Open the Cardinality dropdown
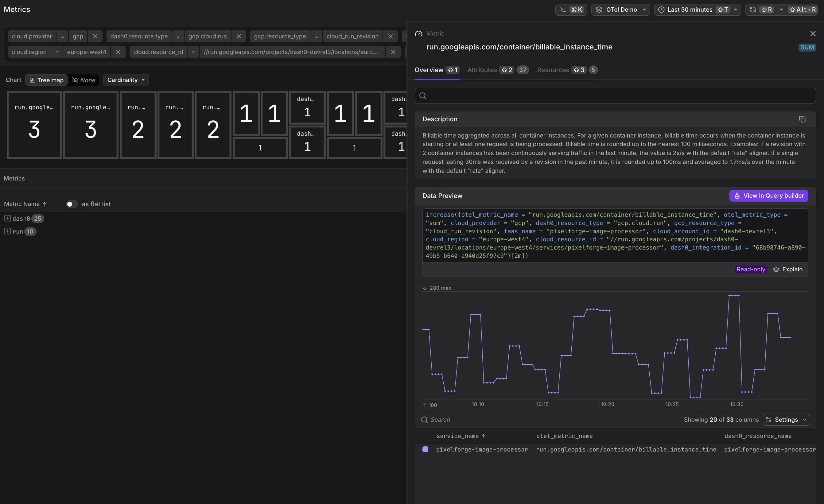 (x=126, y=80)
